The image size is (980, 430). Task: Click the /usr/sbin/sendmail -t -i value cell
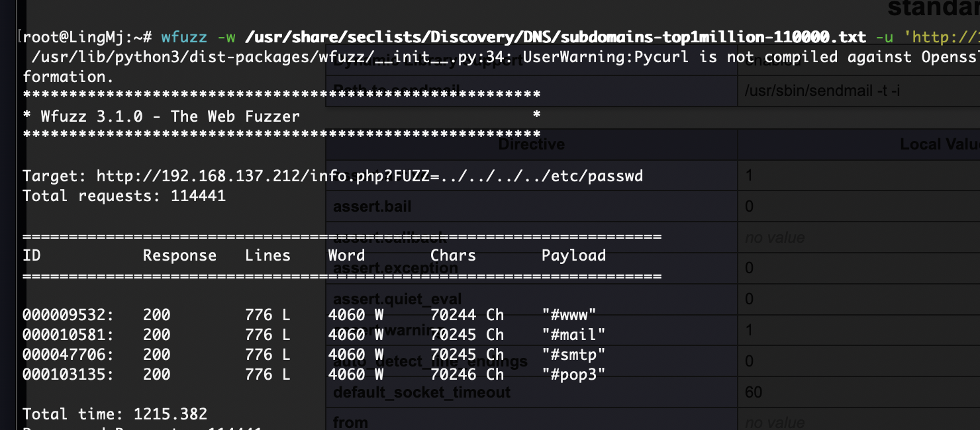pos(821,91)
